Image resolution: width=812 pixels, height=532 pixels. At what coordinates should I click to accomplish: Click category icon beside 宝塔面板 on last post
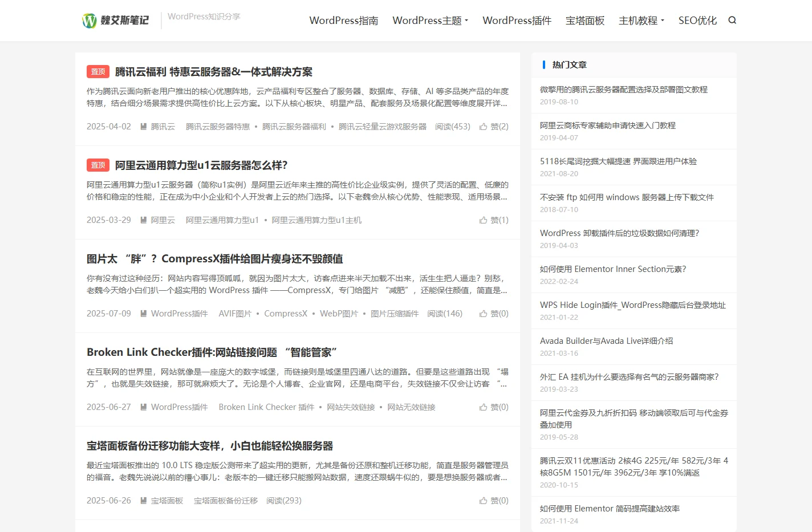144,501
